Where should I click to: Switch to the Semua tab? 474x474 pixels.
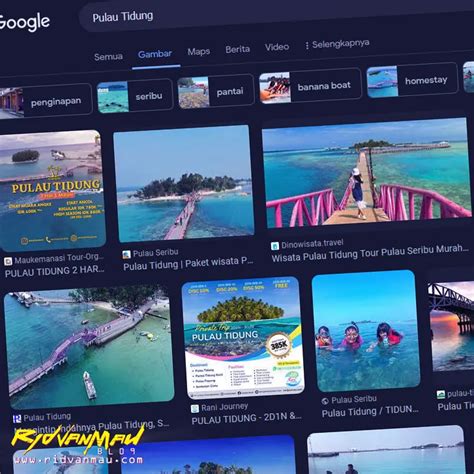[x=108, y=57]
